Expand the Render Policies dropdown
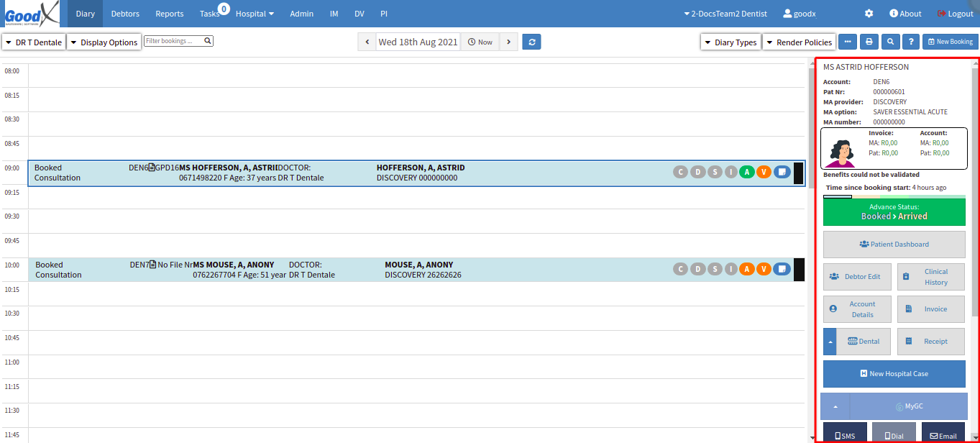This screenshot has width=980, height=443. [x=799, y=42]
